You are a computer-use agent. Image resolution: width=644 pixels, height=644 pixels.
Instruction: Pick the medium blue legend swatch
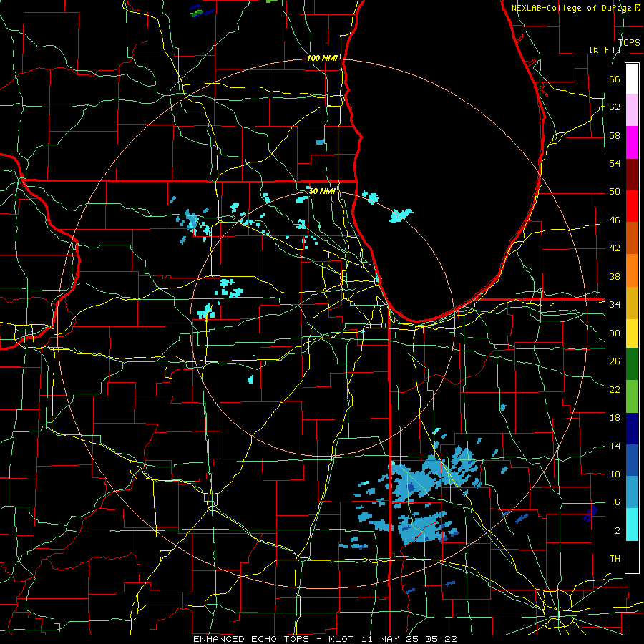point(632,460)
